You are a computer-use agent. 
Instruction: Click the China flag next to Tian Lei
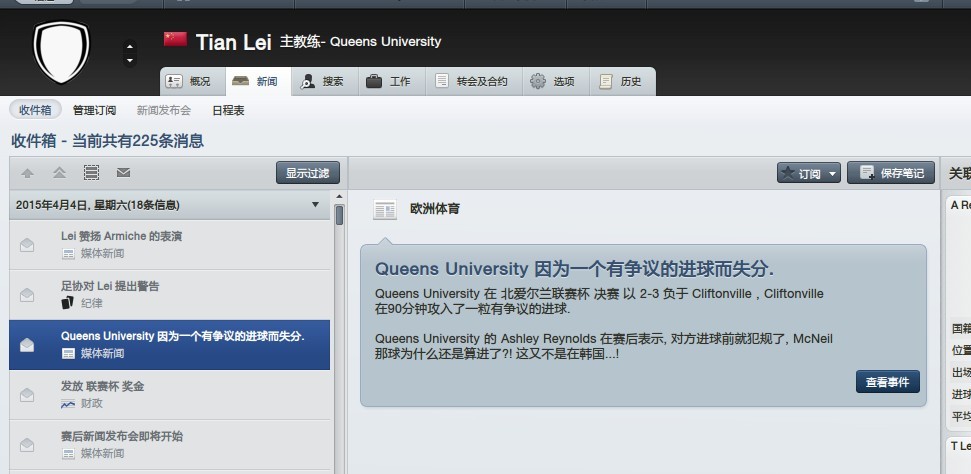175,40
